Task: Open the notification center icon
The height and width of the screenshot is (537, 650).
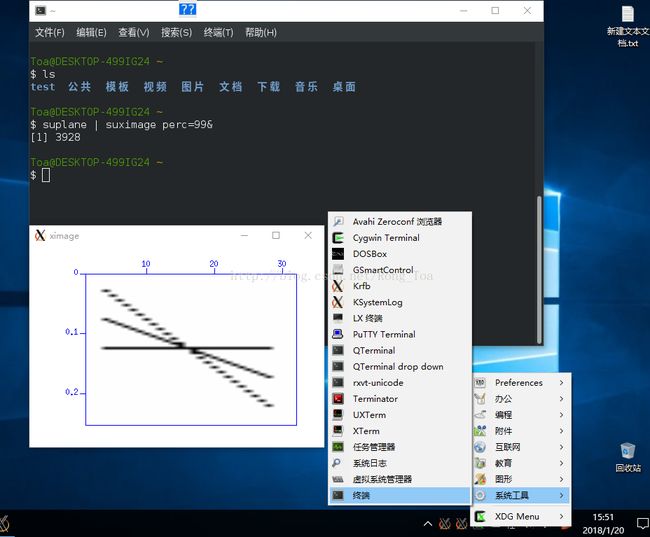Action: click(642, 523)
